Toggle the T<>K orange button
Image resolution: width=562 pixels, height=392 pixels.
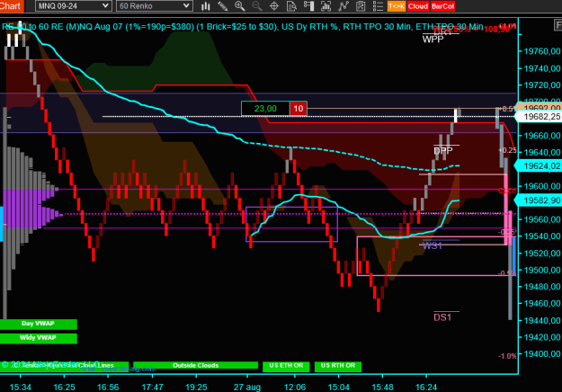(x=397, y=6)
